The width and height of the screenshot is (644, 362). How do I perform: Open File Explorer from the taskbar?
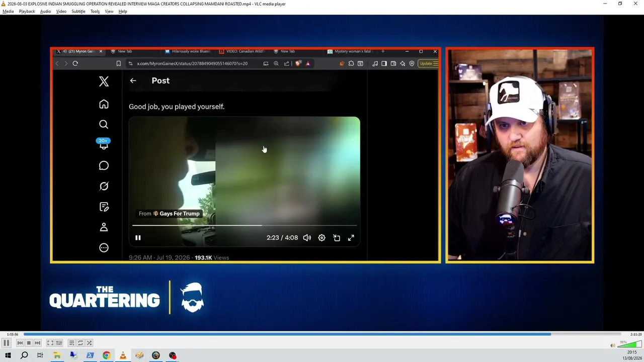pyautogui.click(x=57, y=355)
